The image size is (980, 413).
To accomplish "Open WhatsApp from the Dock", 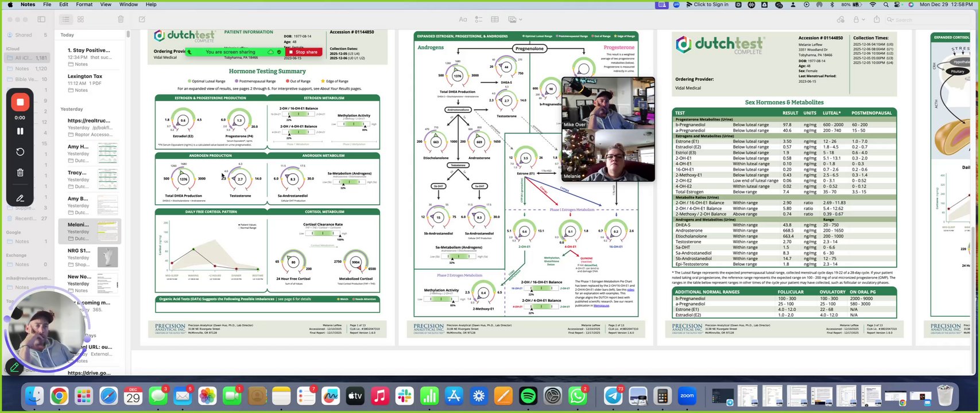I will point(578,396).
